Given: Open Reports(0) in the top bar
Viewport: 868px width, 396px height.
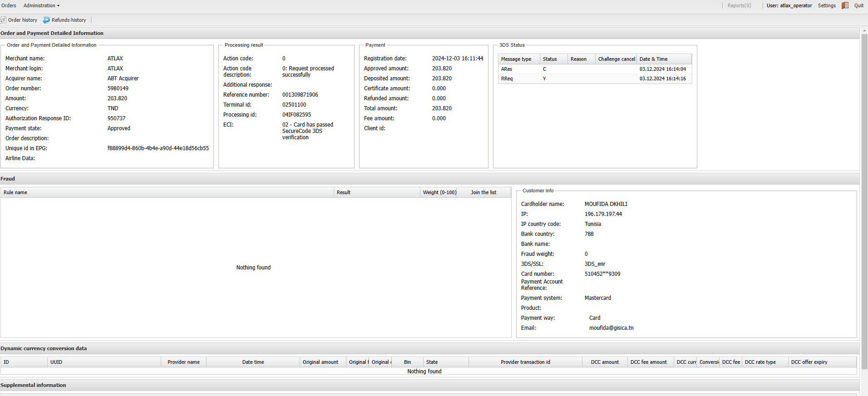Looking at the screenshot, I should [x=739, y=5].
